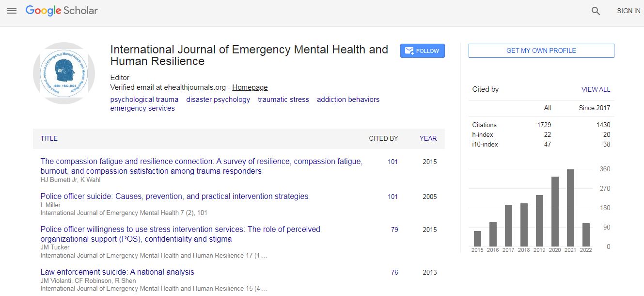
Task: Click Get My Own Profile button
Action: [x=541, y=51]
